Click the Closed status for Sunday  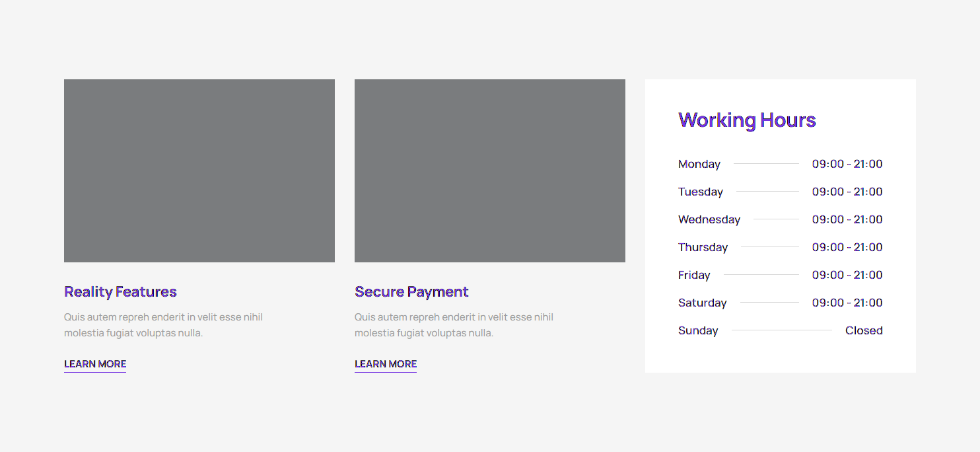point(863,330)
